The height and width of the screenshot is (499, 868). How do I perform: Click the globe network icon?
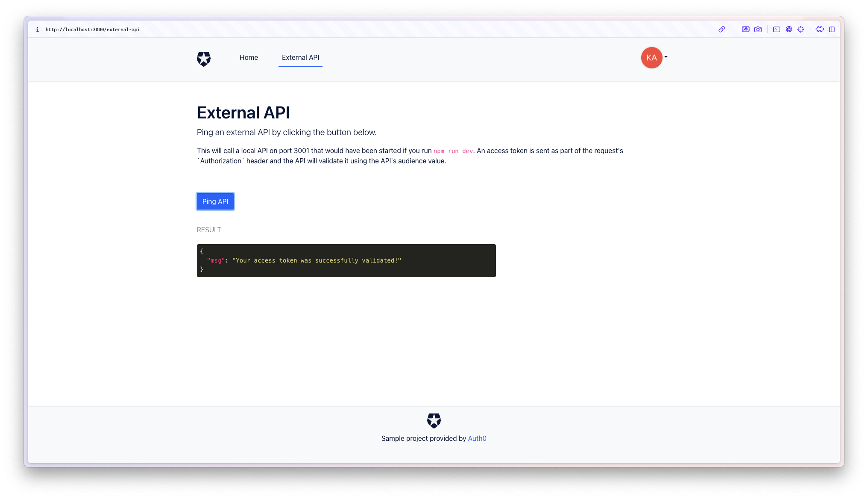click(789, 30)
